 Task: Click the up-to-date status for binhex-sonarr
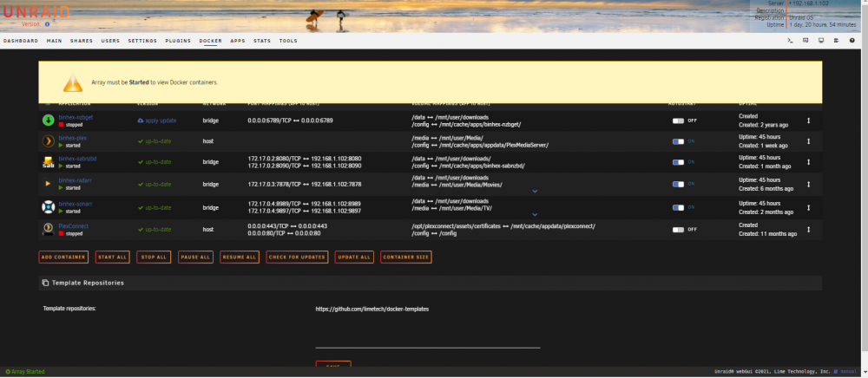click(155, 207)
